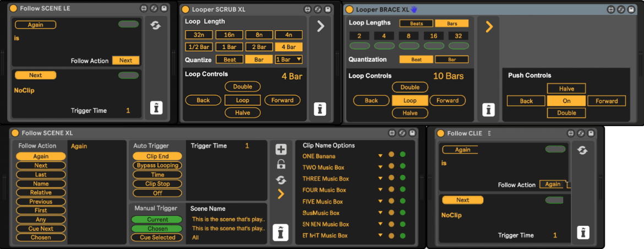Select Bars tab in Looper BRACE XL Loop Lengths

452,24
